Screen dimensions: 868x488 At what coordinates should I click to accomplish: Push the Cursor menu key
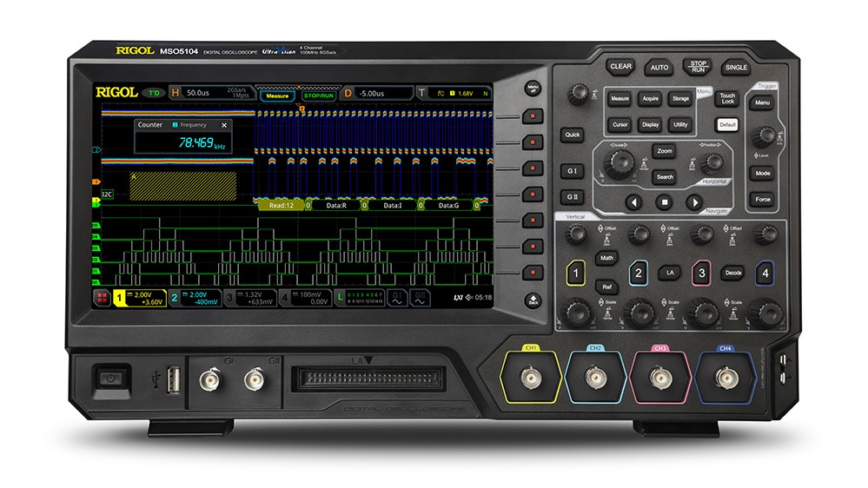click(620, 124)
